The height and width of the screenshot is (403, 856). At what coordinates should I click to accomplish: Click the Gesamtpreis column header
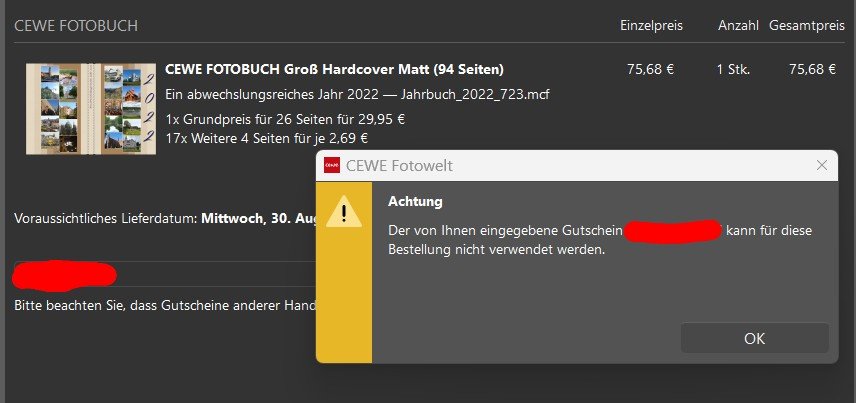click(807, 25)
